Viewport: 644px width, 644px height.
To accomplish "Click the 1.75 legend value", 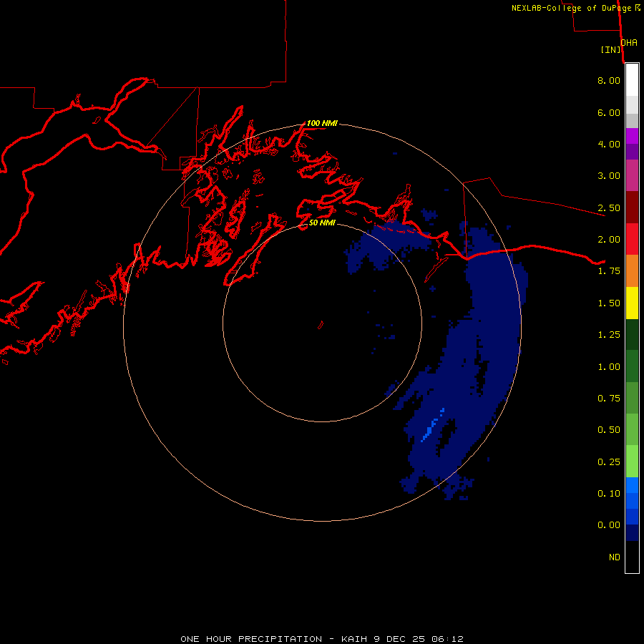I will pyautogui.click(x=609, y=271).
